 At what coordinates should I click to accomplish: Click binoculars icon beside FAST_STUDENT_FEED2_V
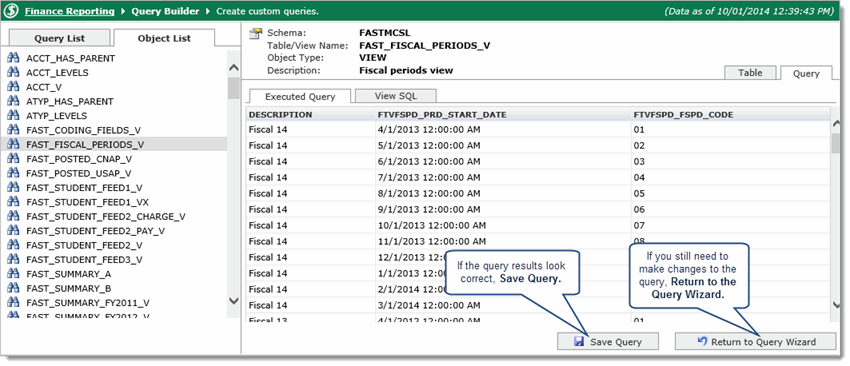[x=13, y=245]
